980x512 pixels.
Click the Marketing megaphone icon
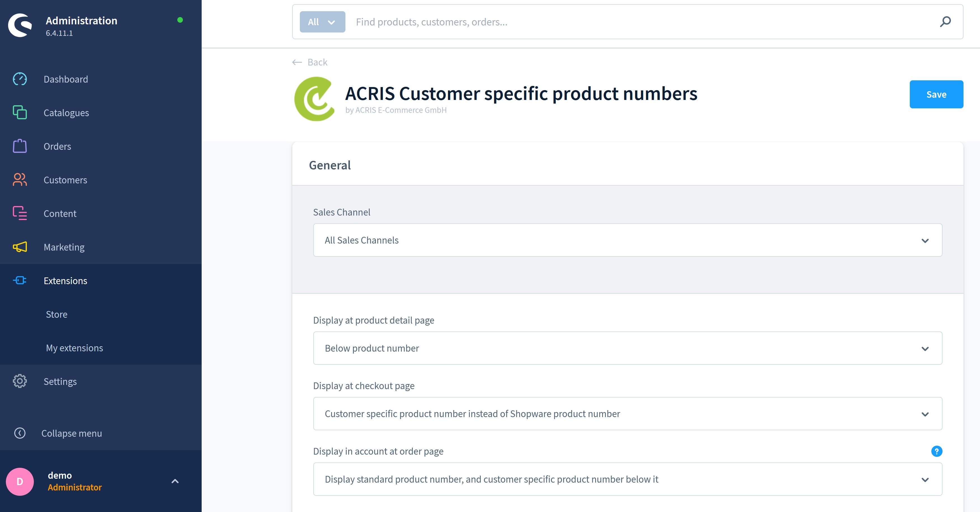[x=20, y=247]
